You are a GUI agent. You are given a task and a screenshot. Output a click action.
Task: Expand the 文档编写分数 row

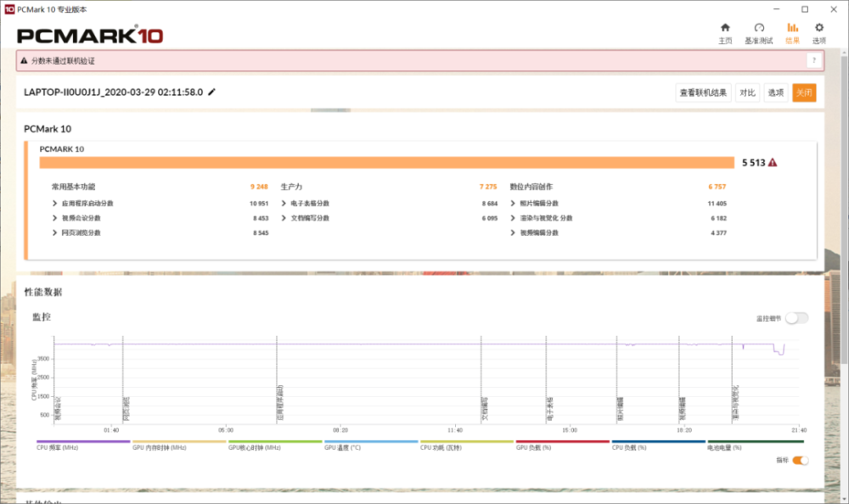(x=284, y=217)
